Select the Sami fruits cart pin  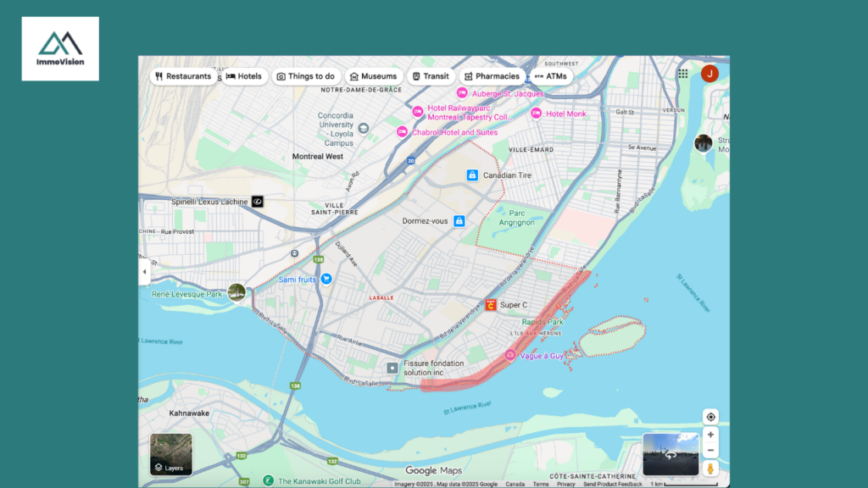(325, 279)
